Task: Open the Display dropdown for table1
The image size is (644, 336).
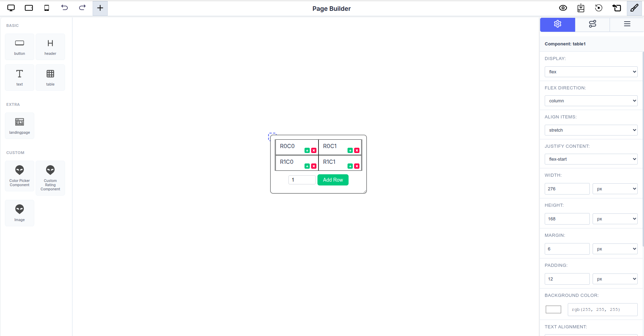Action: (x=591, y=72)
